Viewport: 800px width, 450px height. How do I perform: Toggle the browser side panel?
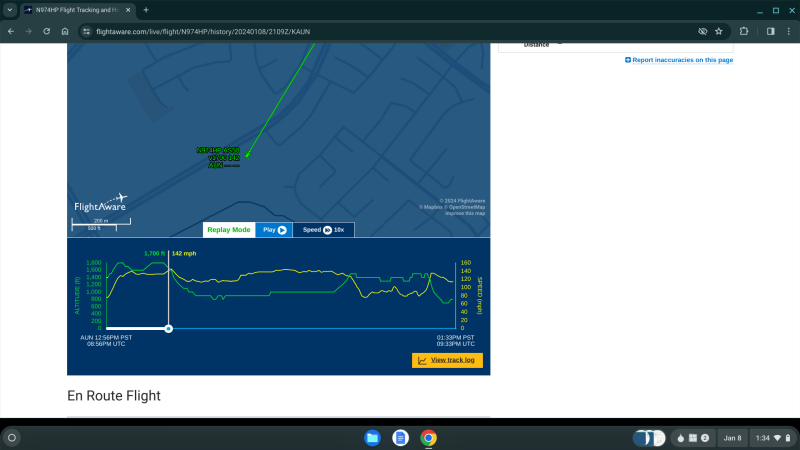(x=770, y=32)
